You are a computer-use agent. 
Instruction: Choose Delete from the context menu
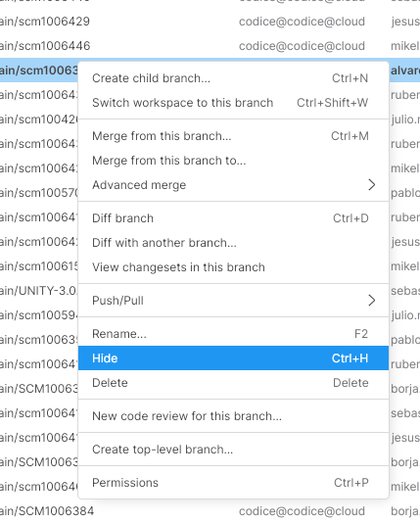[x=233, y=383]
